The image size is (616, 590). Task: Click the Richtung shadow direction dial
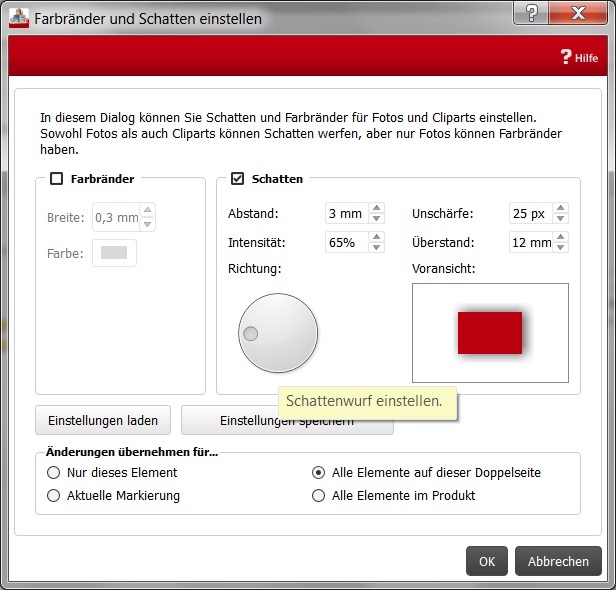pos(278,333)
